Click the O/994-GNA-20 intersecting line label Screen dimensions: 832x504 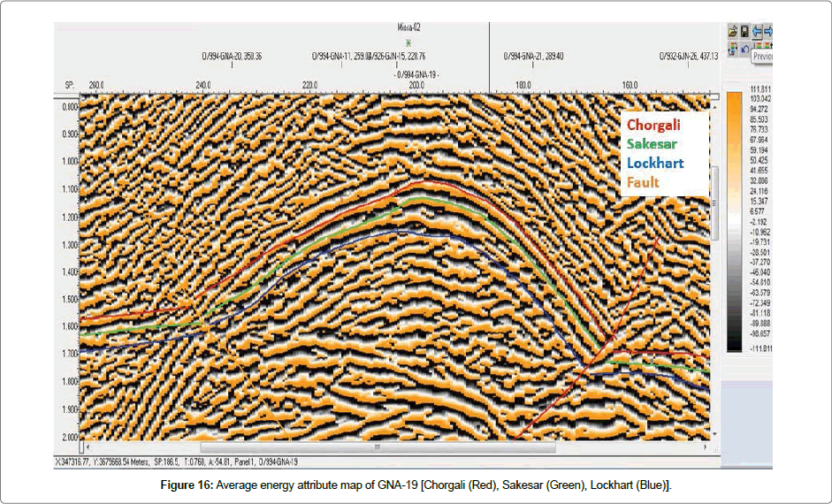231,56
